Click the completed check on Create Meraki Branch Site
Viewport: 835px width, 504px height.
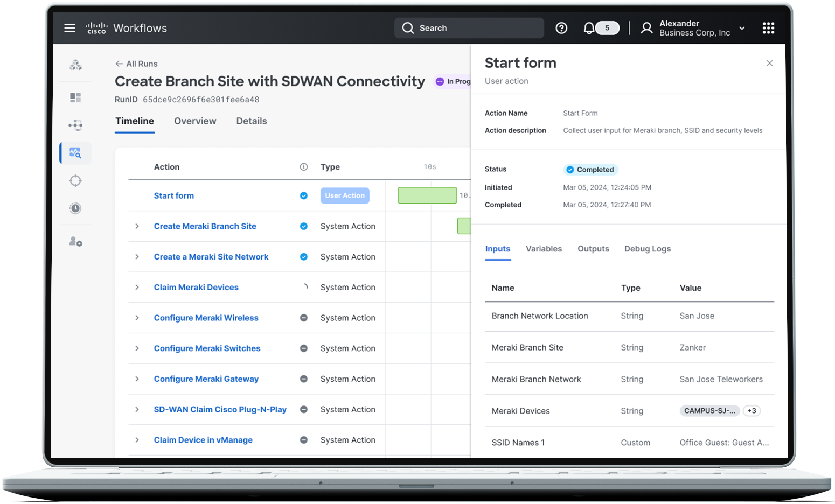tap(304, 226)
